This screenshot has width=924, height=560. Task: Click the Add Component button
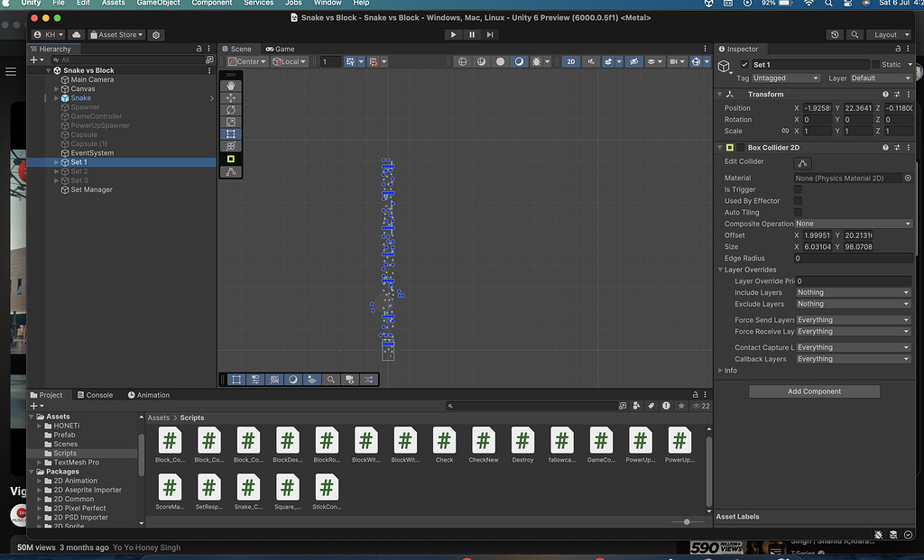813,390
